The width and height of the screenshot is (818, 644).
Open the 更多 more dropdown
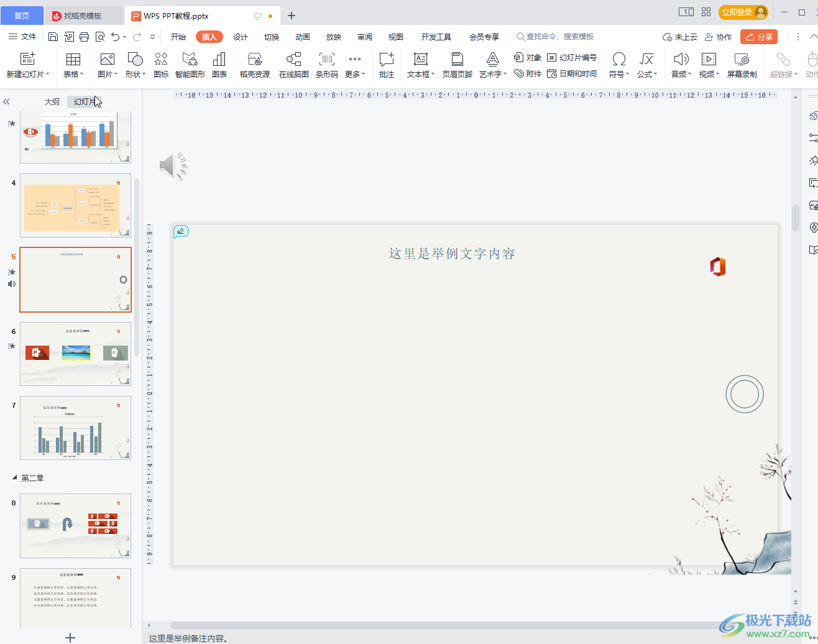[355, 65]
